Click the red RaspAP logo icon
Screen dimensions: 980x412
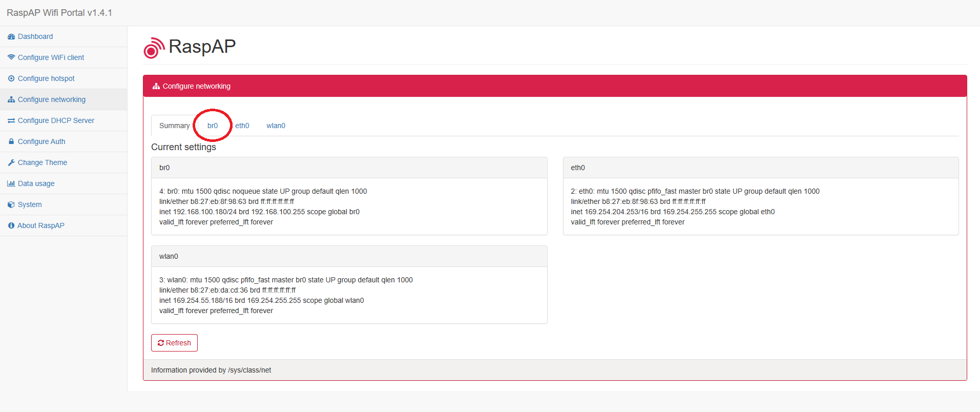coord(154,48)
